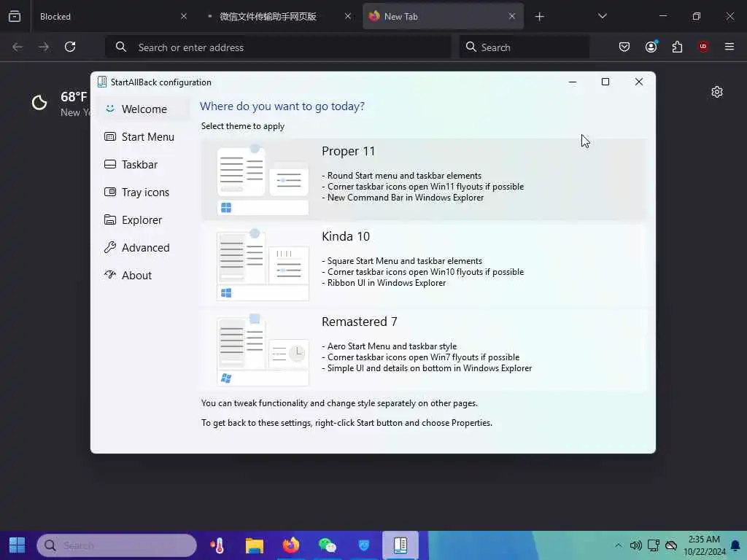Click the 68°F weather reading
The height and width of the screenshot is (560, 747).
pos(74,97)
